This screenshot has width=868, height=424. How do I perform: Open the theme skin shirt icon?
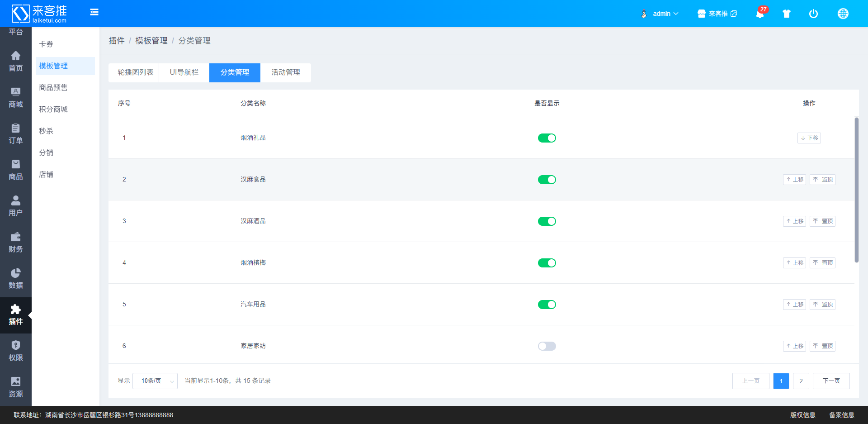[x=787, y=14]
